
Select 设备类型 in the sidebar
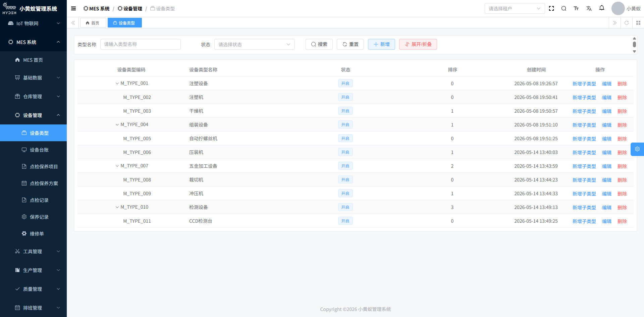click(x=34, y=133)
